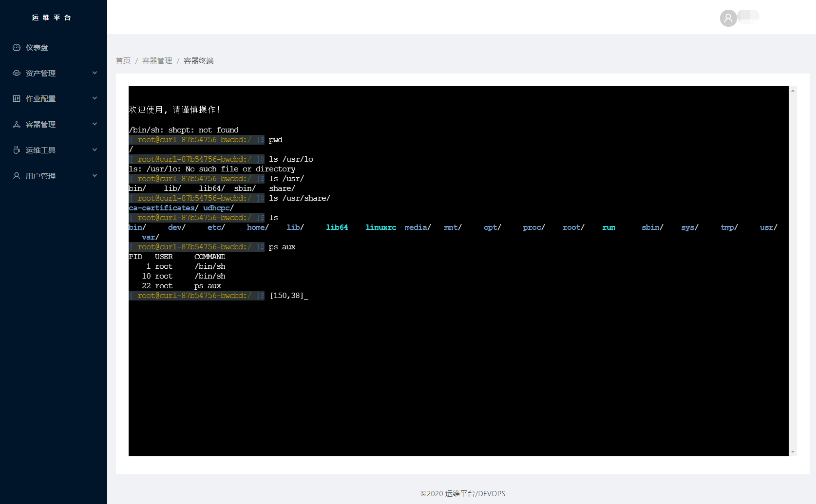Click the asset management icon

[17, 73]
